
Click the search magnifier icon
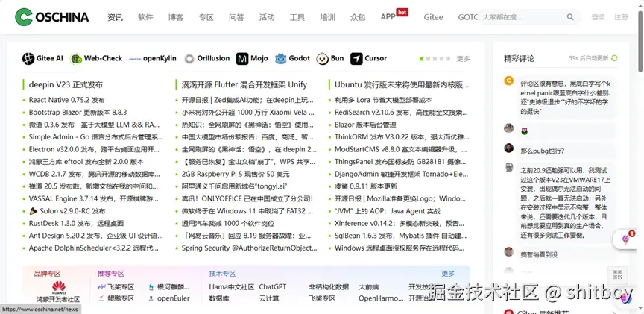click(570, 17)
